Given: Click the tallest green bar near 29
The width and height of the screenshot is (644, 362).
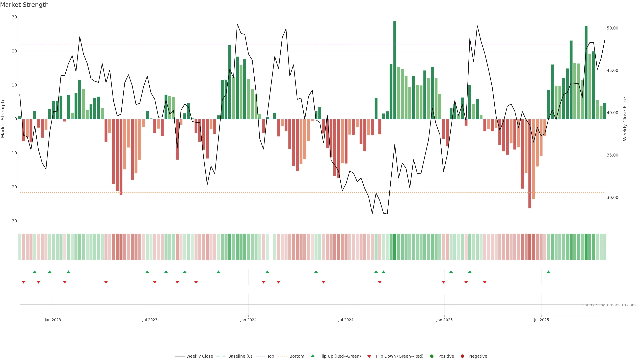Looking at the screenshot, I should click(x=395, y=70).
